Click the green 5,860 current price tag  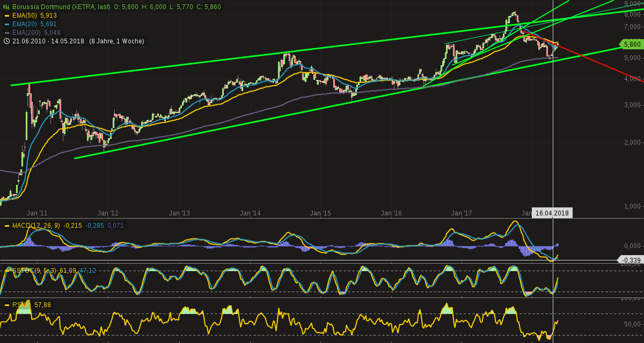[x=631, y=44]
